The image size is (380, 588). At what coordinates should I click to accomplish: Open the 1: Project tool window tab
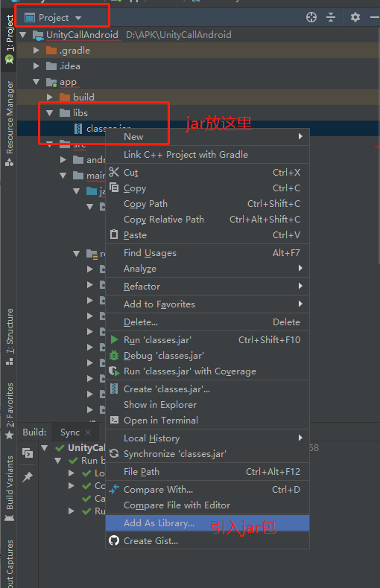(x=9, y=38)
